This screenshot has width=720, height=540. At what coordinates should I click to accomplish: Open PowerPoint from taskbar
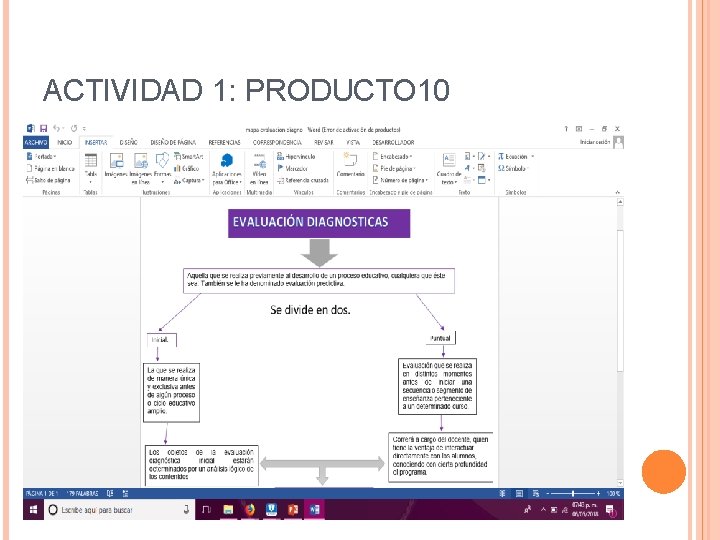tap(292, 510)
